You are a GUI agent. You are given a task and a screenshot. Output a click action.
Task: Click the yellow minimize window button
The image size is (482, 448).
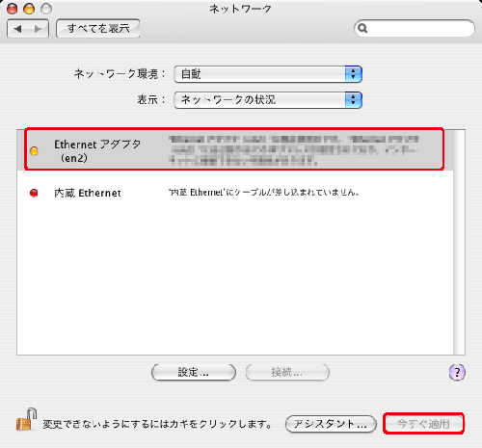pyautogui.click(x=29, y=9)
